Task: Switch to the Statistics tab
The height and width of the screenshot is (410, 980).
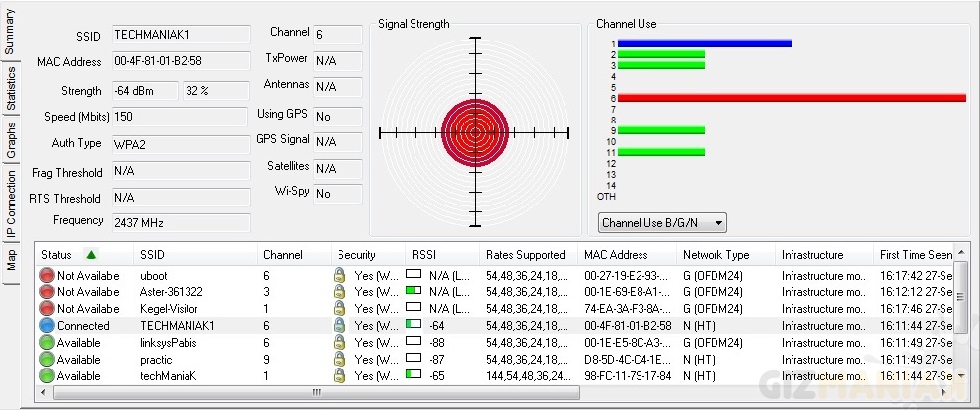Action: pos(11,87)
